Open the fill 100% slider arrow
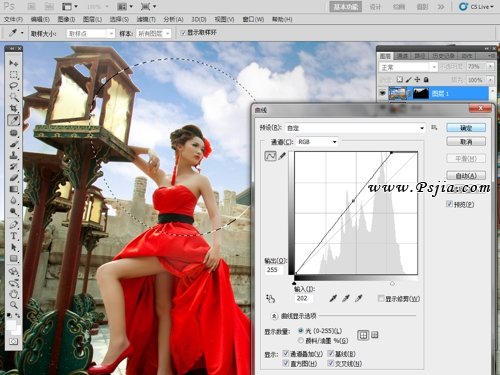The height and width of the screenshot is (375, 500). (x=490, y=80)
